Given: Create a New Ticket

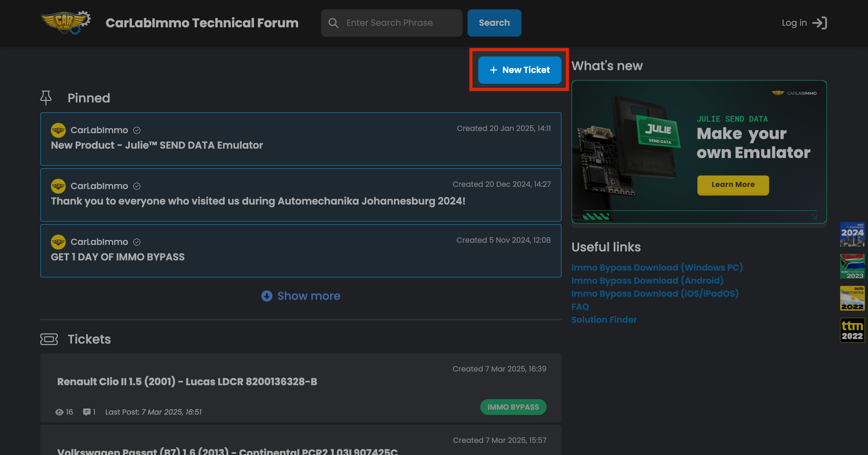Looking at the screenshot, I should pos(520,70).
